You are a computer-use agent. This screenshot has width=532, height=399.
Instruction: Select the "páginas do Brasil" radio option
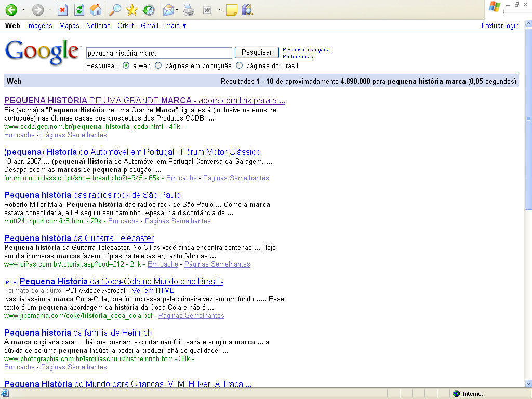[x=240, y=66]
